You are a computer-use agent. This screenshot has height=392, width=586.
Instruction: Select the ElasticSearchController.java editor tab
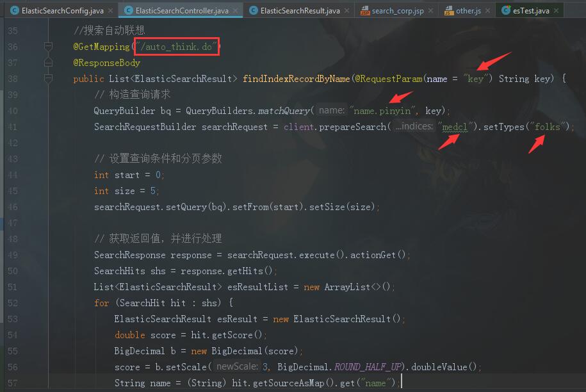pos(182,11)
